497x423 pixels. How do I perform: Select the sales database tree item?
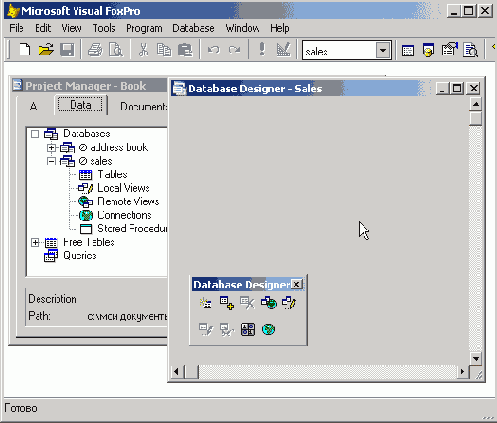[101, 161]
